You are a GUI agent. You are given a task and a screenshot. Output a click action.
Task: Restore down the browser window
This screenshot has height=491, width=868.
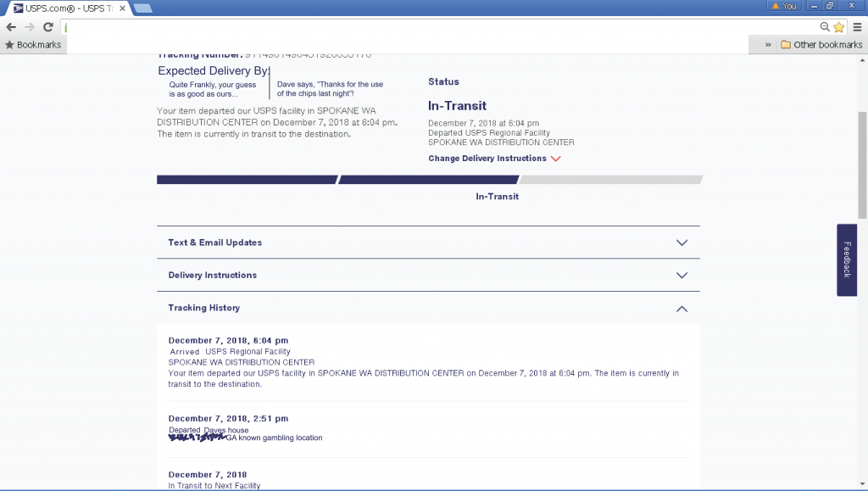(x=829, y=6)
